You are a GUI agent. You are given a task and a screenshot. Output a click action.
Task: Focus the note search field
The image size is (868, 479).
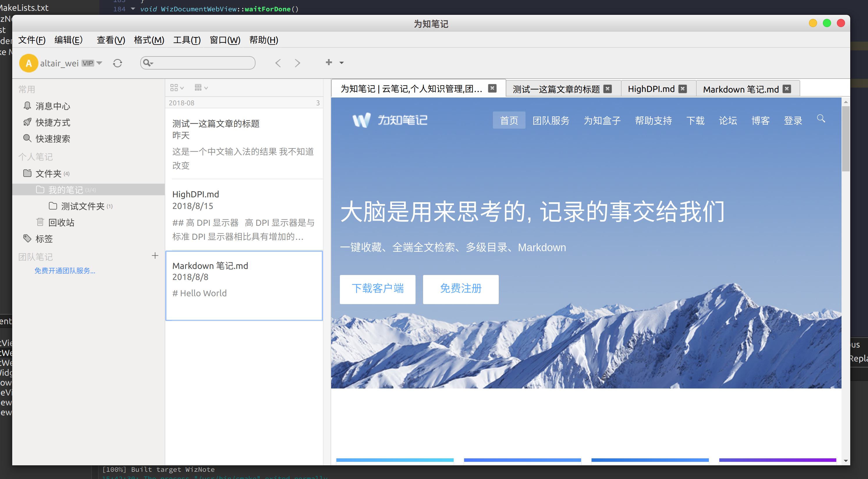[x=198, y=63]
